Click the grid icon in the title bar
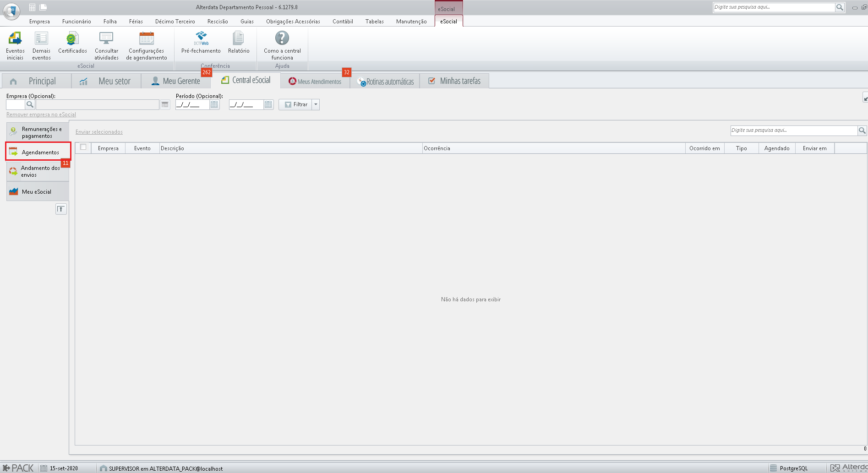This screenshot has height=473, width=868. (32, 7)
